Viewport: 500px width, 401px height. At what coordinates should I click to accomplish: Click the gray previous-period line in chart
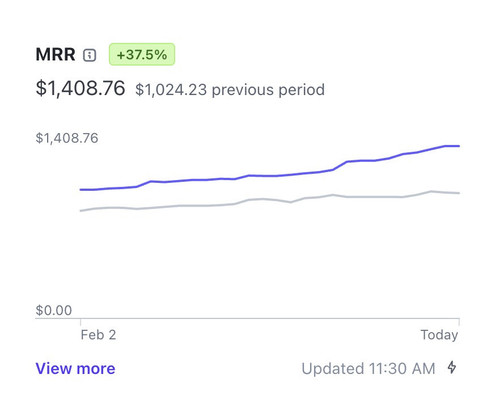tap(270, 200)
